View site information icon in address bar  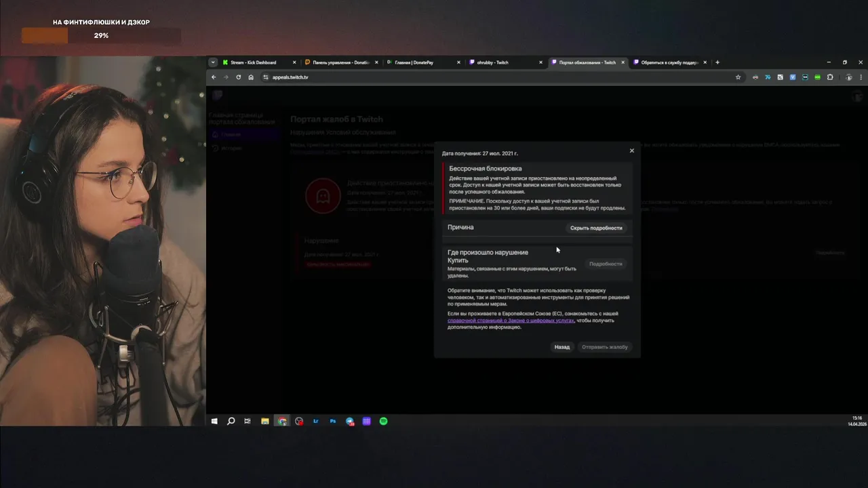click(266, 77)
